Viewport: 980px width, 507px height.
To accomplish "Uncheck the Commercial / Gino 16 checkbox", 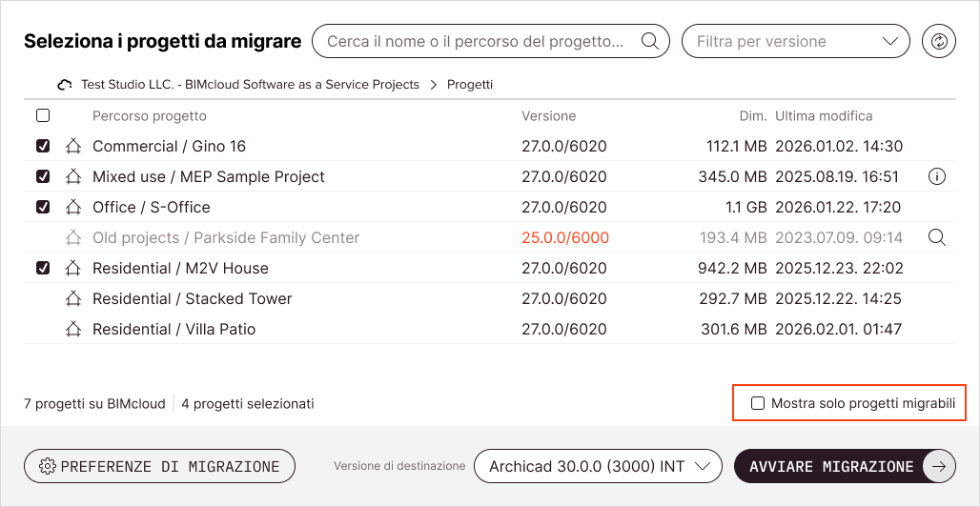I will [43, 146].
